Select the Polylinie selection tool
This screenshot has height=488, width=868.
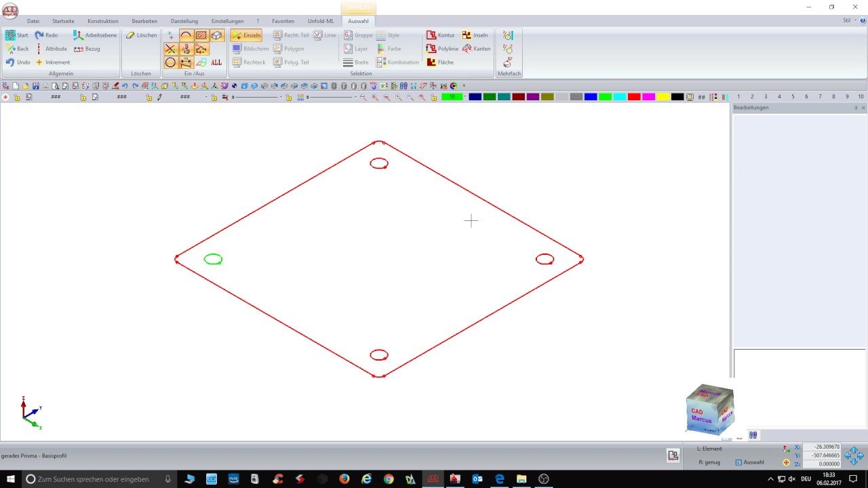coord(442,49)
